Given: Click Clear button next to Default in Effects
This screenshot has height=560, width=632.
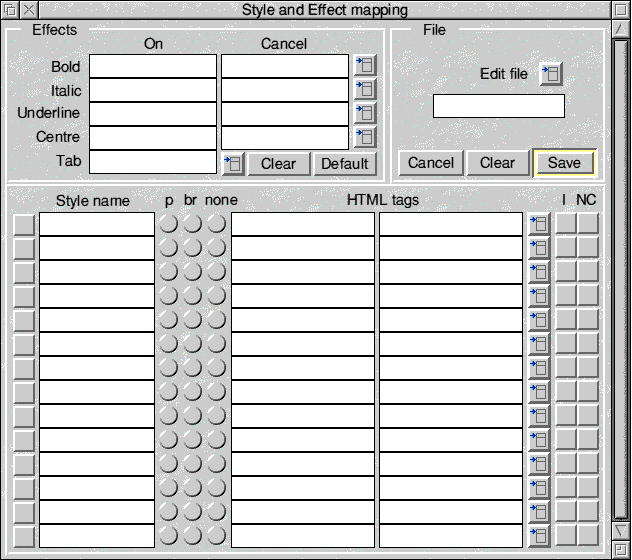Looking at the screenshot, I should [278, 163].
